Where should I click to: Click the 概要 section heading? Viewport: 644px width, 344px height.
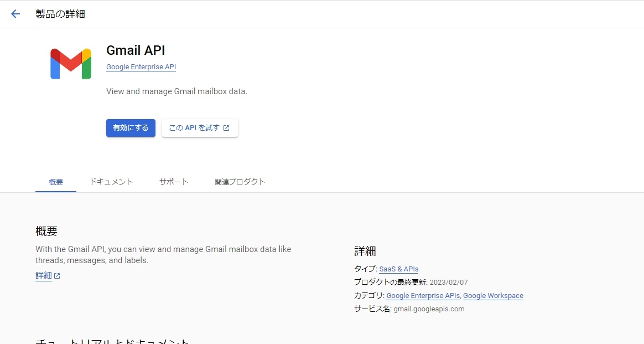[46, 231]
